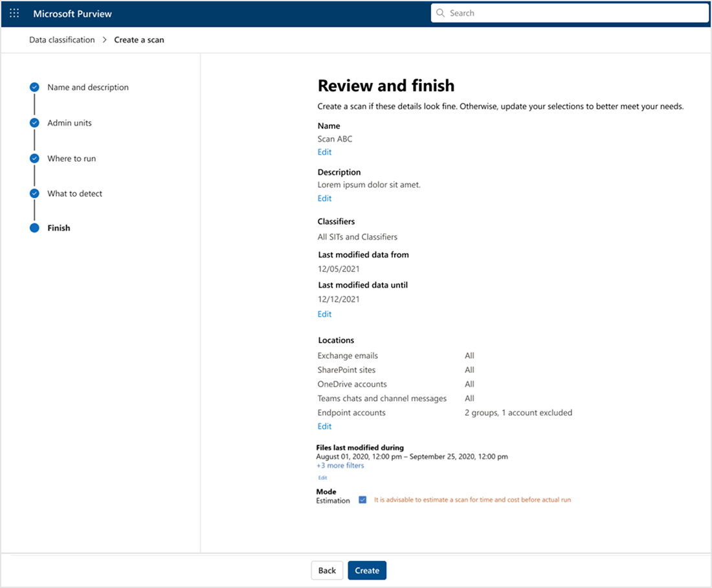This screenshot has height=588, width=712.
Task: Toggle the Estimation mode checkbox
Action: pyautogui.click(x=362, y=500)
